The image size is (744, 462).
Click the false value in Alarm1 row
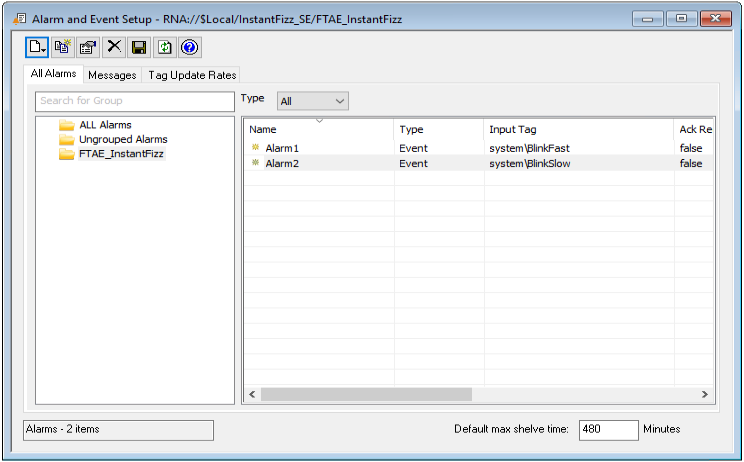coord(691,148)
